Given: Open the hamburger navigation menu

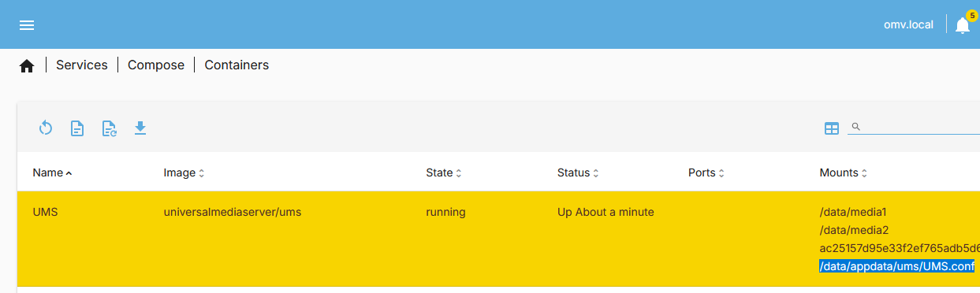Looking at the screenshot, I should [x=27, y=25].
